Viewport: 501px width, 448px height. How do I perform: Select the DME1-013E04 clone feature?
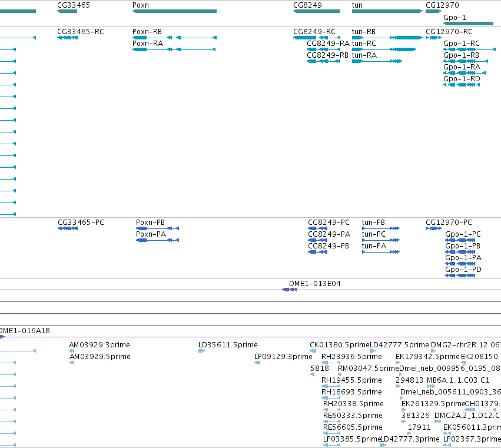click(x=290, y=290)
